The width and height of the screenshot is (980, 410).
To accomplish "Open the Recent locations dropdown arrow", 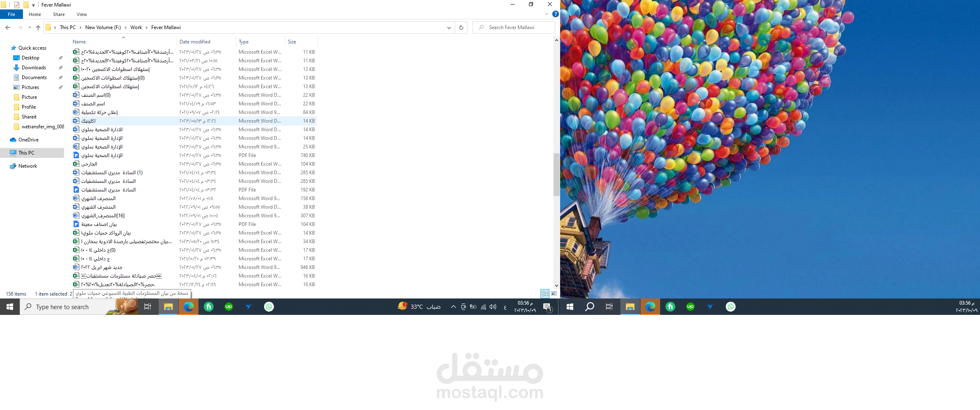I will pyautogui.click(x=30, y=27).
